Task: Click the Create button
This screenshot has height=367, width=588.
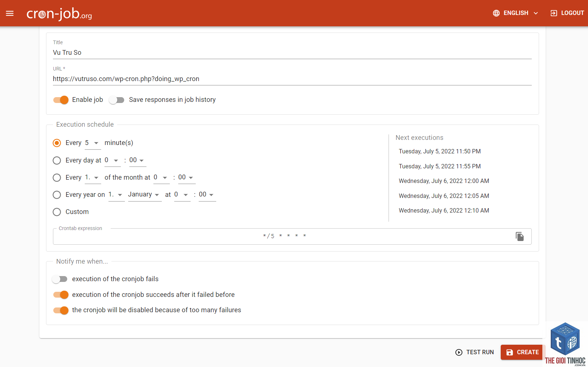Action: (x=523, y=352)
